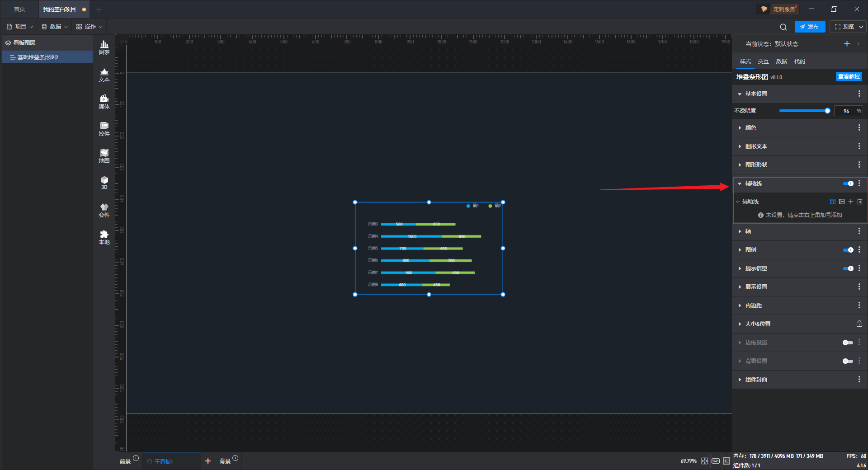The height and width of the screenshot is (470, 868).
Task: Expand the 内边距 padding section
Action: tap(740, 305)
